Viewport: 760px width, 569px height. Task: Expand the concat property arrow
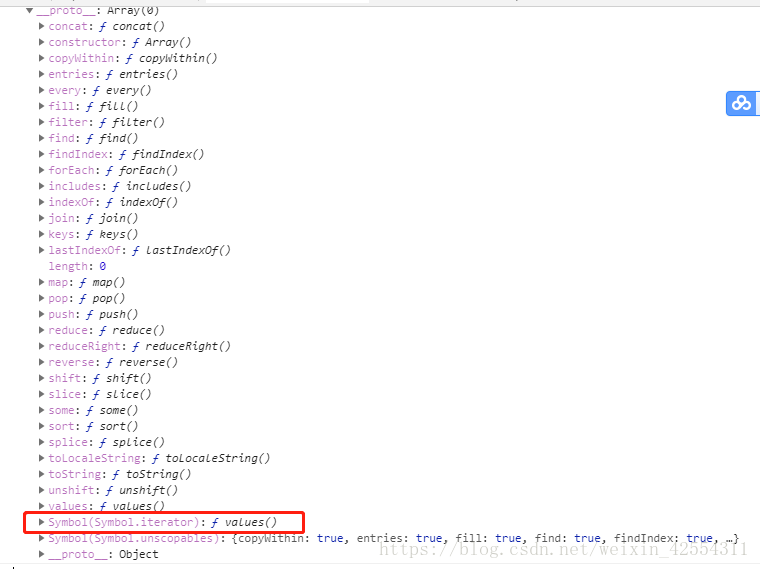click(42, 26)
